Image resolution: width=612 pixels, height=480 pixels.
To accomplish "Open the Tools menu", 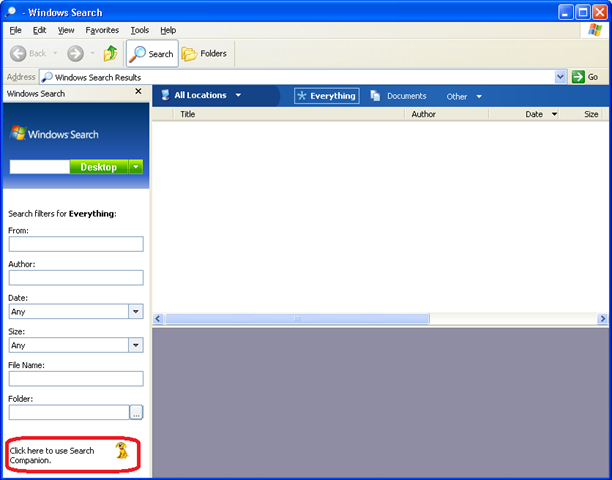I will point(140,30).
